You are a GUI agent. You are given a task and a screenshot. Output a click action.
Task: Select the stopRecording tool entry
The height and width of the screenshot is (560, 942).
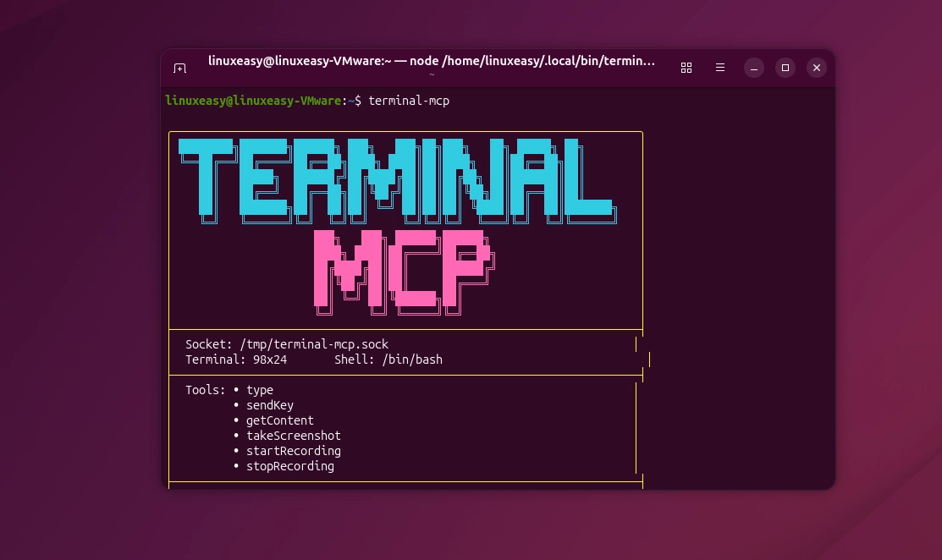(x=289, y=466)
